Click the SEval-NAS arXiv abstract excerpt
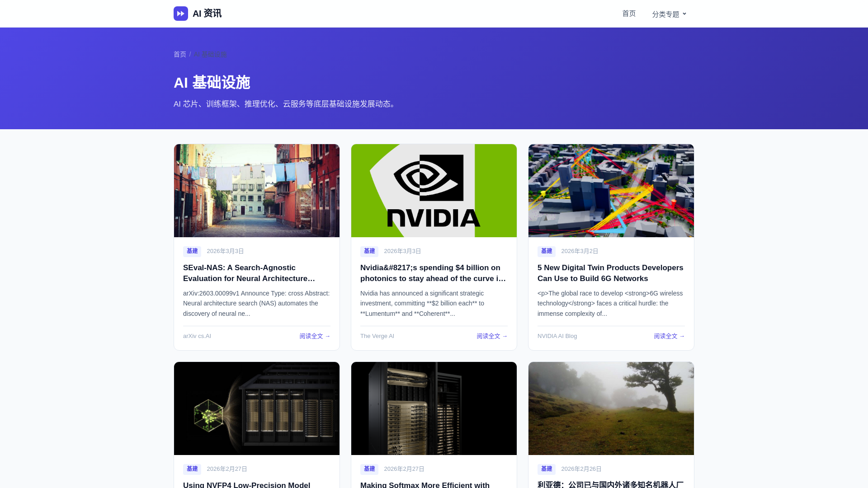The height and width of the screenshot is (488, 868). (256, 304)
